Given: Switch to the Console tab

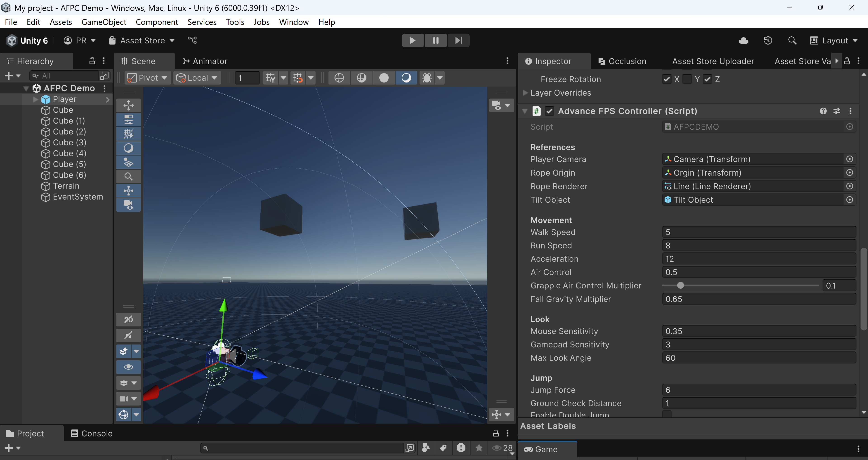Looking at the screenshot, I should pyautogui.click(x=92, y=433).
